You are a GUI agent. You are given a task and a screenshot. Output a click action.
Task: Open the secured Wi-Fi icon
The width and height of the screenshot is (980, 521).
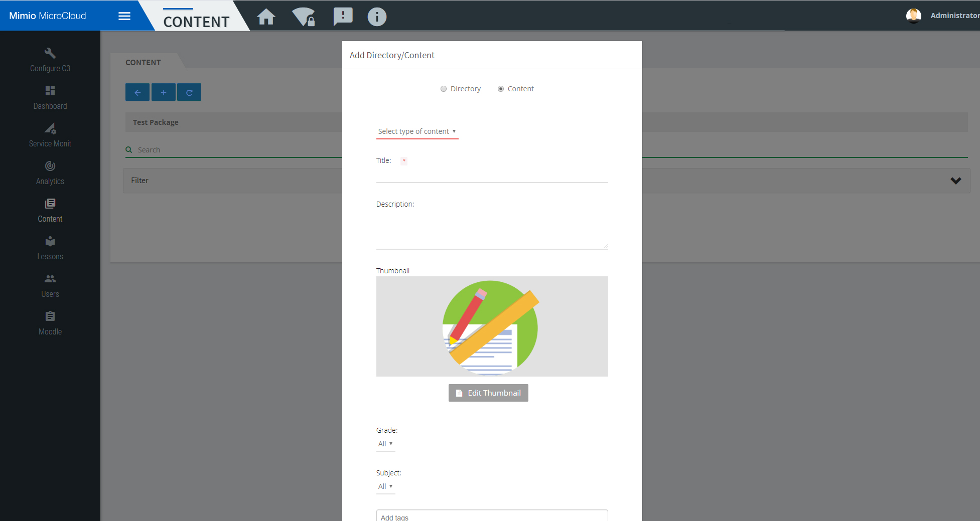[304, 17]
